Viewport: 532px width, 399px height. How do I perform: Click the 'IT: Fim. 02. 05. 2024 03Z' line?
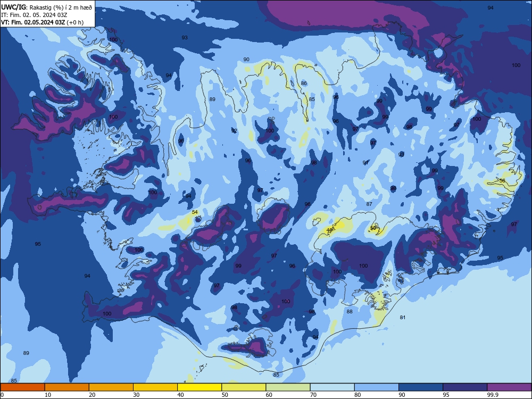(x=34, y=15)
